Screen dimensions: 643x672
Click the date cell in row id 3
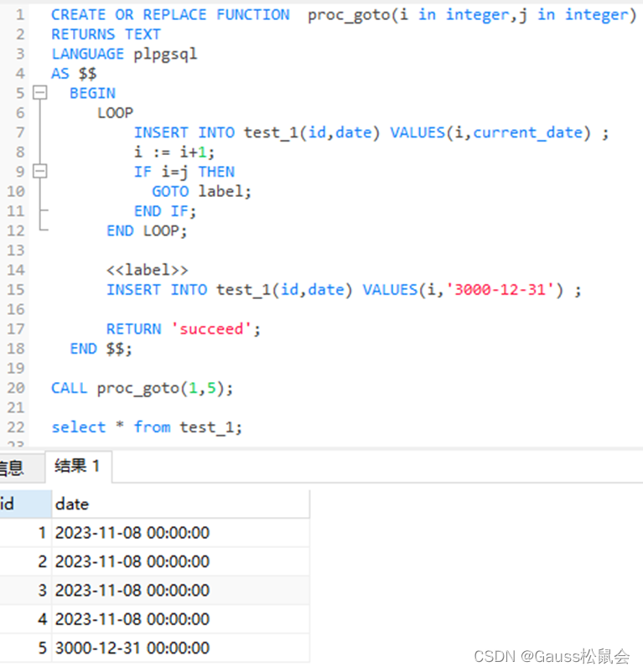[x=180, y=590]
